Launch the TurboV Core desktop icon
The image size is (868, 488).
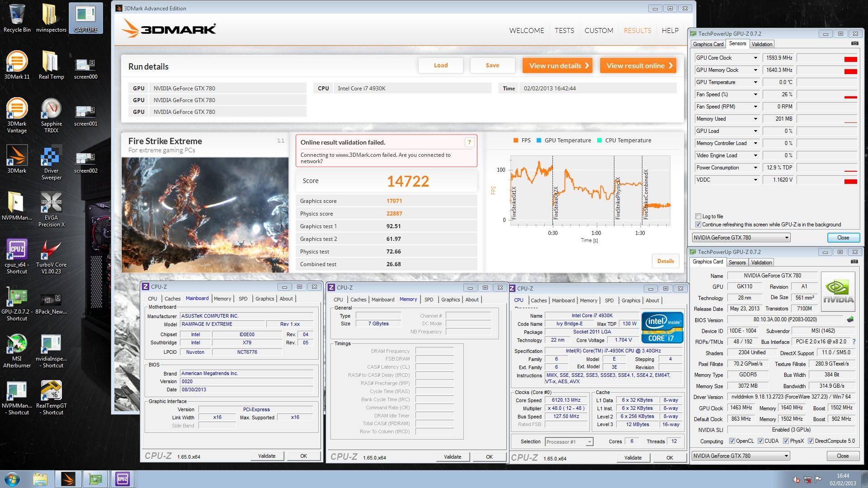51,256
